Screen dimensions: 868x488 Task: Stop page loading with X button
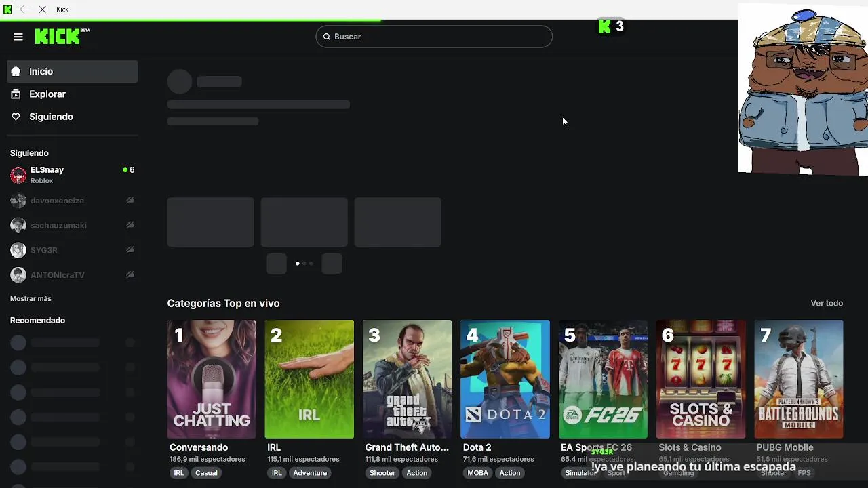point(42,9)
